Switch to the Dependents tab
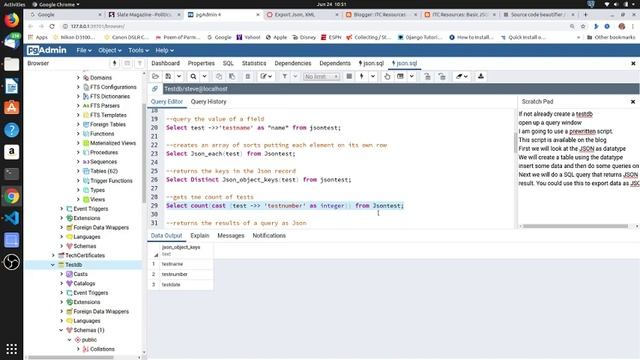Image resolution: width=640 pixels, height=360 pixels. [x=335, y=63]
